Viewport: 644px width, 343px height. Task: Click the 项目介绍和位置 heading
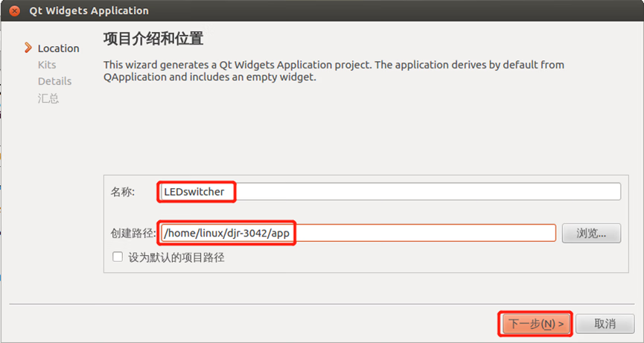(x=153, y=39)
